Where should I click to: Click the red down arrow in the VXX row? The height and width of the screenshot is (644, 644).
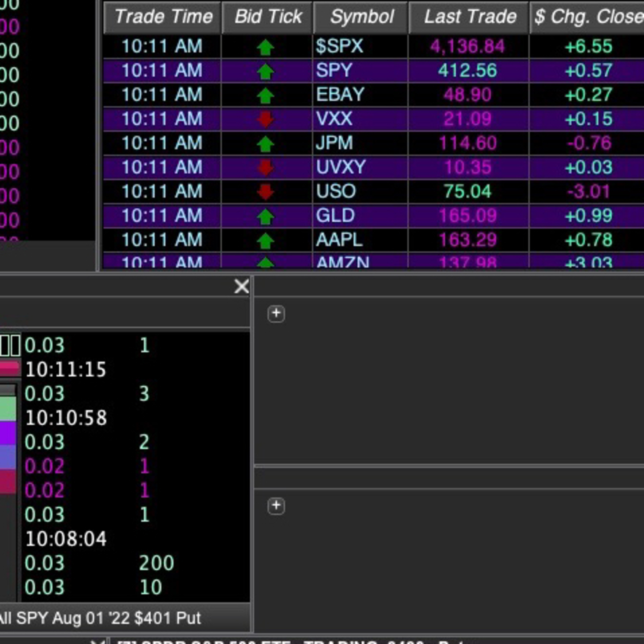pyautogui.click(x=265, y=119)
